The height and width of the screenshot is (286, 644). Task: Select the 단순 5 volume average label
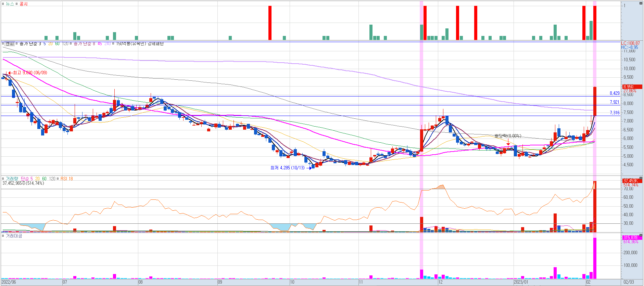click(27, 179)
